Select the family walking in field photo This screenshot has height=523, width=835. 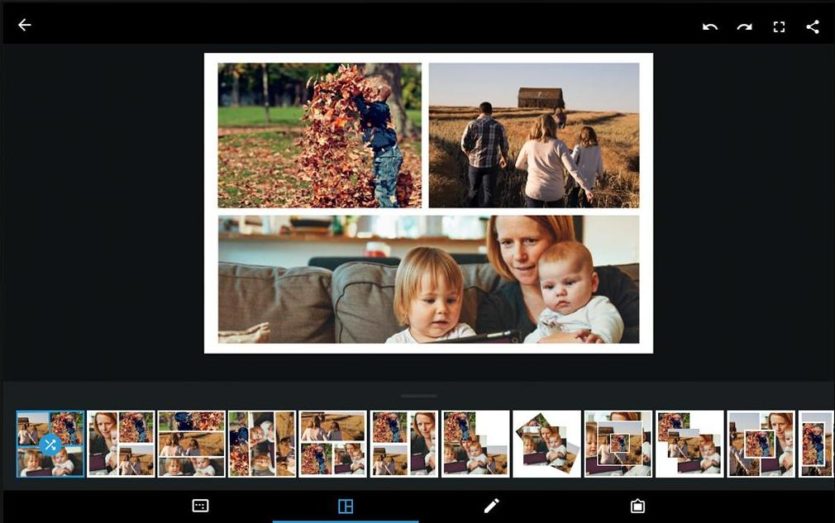pyautogui.click(x=534, y=135)
